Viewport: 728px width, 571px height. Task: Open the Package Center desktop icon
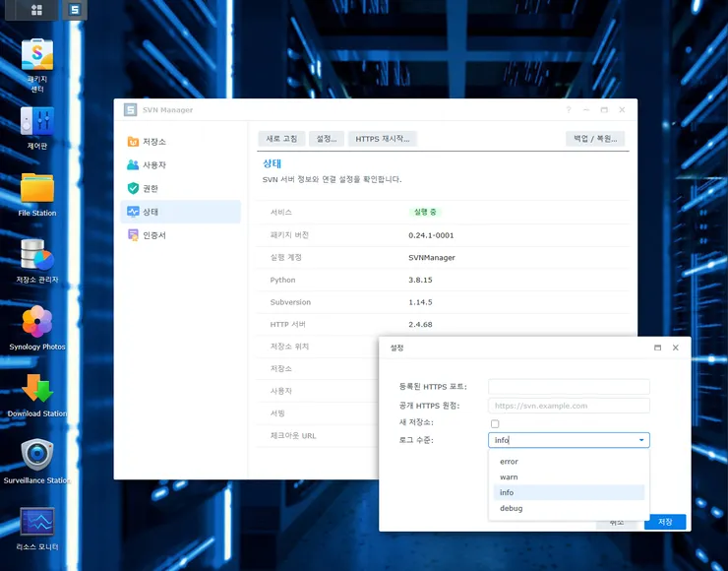click(x=37, y=55)
